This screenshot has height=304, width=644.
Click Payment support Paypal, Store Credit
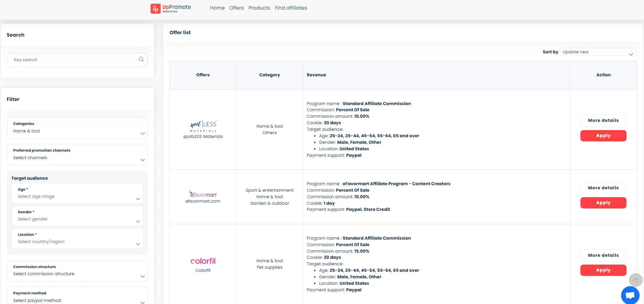pyautogui.click(x=348, y=210)
